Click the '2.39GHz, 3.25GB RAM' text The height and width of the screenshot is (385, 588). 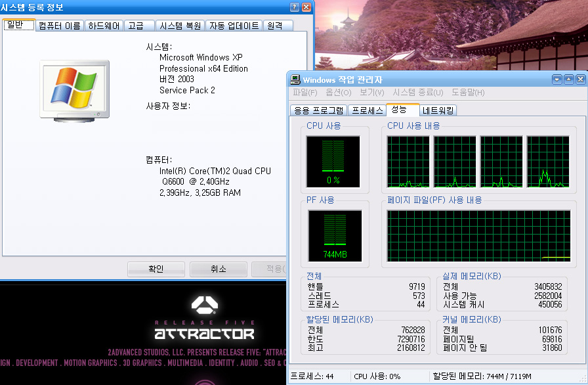pos(200,193)
